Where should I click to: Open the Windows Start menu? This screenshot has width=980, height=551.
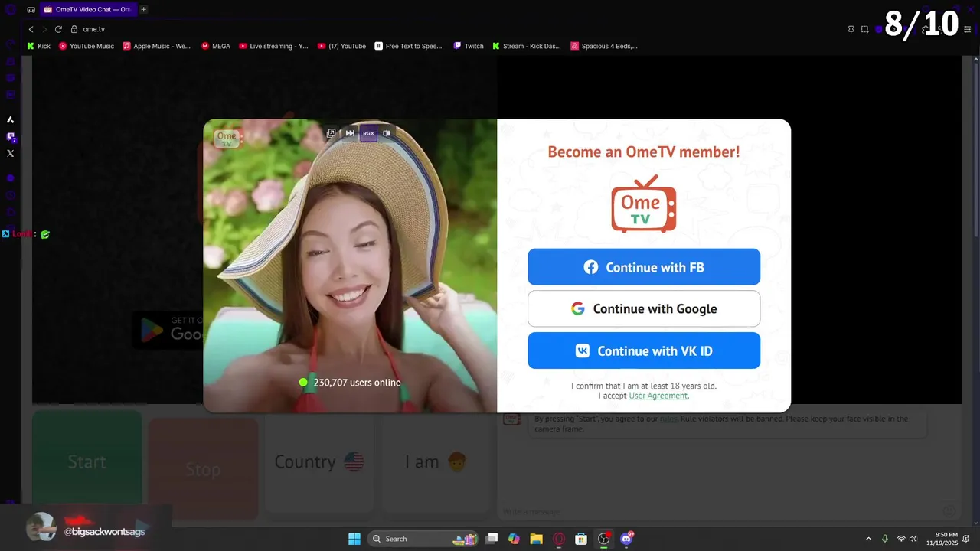tap(354, 539)
